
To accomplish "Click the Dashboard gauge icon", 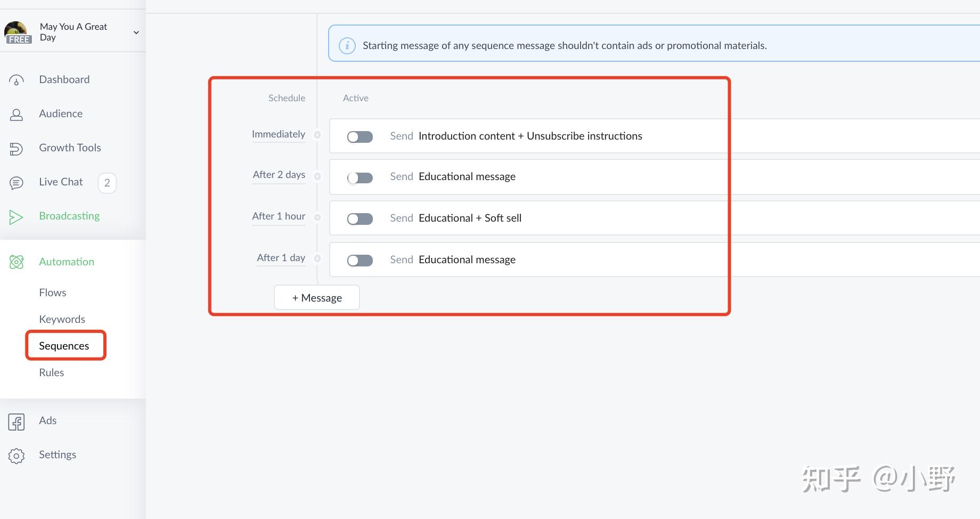I will coord(17,80).
